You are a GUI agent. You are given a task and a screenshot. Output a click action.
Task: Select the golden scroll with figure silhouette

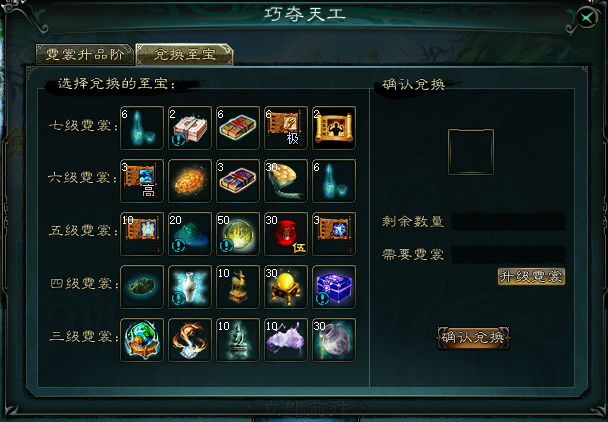pyautogui.click(x=334, y=128)
